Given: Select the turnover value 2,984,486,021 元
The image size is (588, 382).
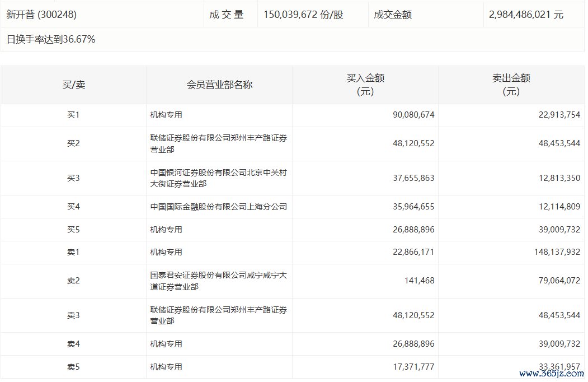Looking at the screenshot, I should [526, 15].
